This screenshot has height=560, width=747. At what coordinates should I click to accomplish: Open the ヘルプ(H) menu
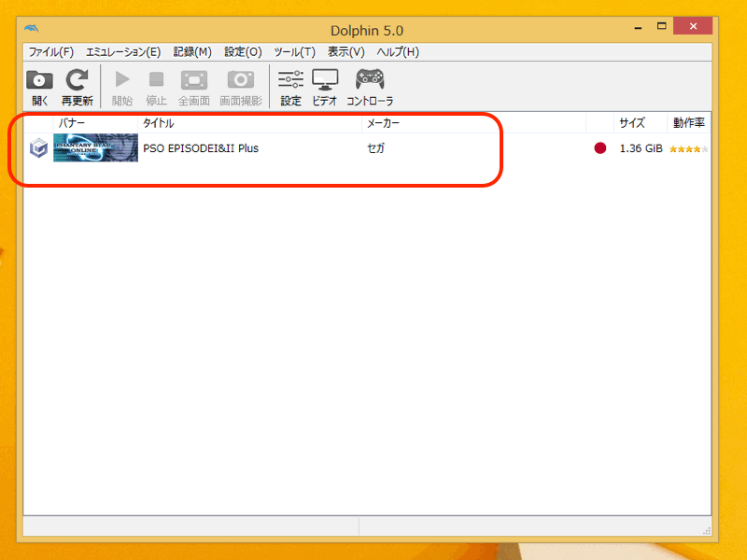tap(398, 52)
